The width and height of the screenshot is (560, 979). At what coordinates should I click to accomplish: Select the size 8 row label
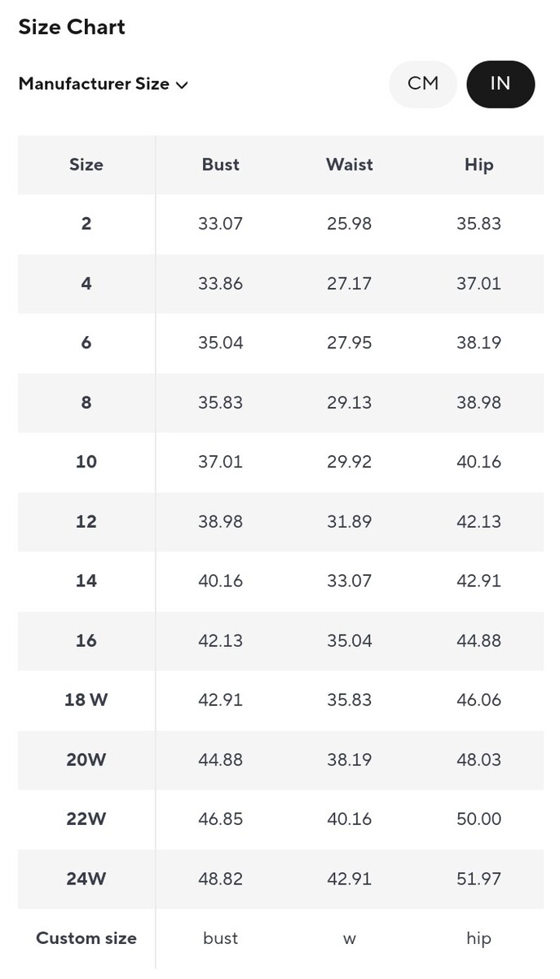click(86, 402)
